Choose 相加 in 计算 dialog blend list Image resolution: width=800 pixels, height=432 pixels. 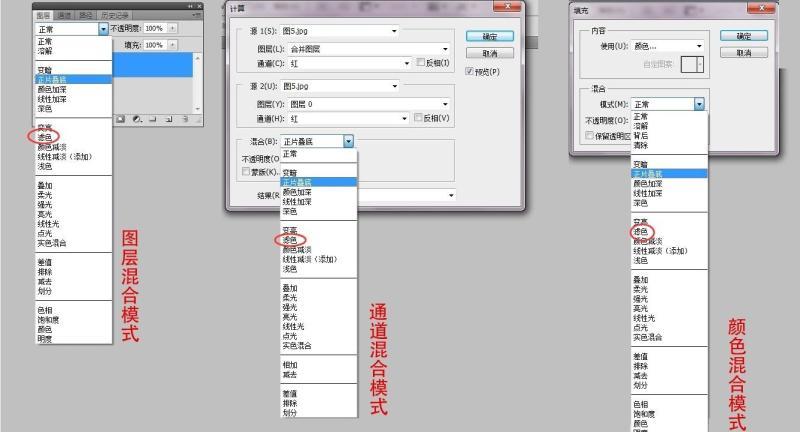tap(289, 365)
